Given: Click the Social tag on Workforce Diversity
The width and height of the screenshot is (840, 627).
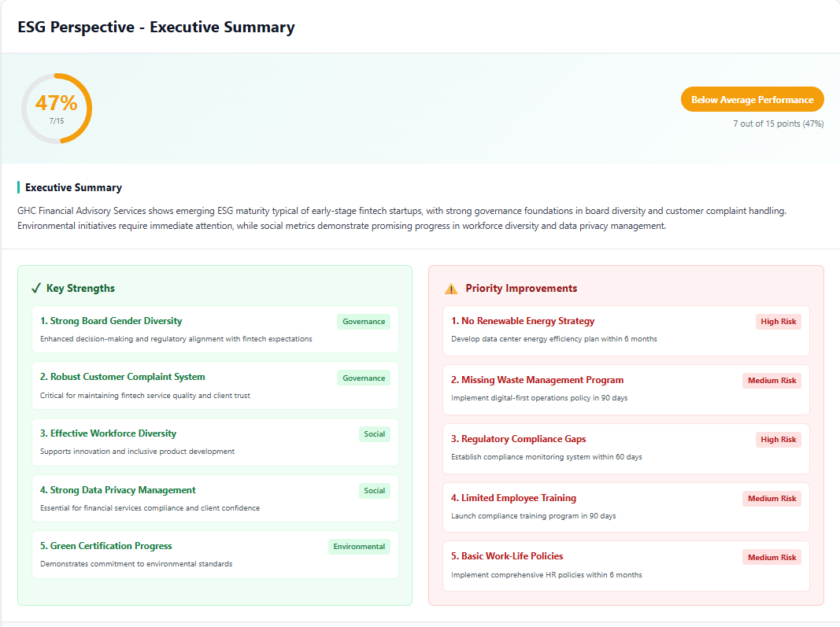Looking at the screenshot, I should [375, 434].
